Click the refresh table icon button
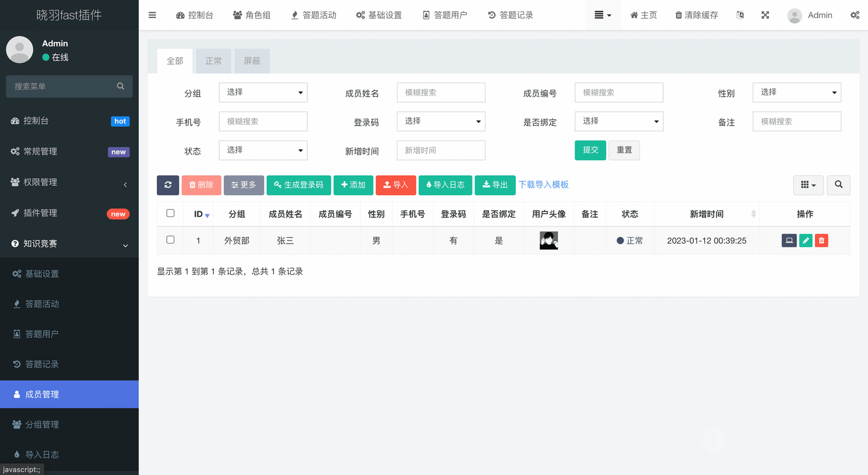Screen dimensions: 868x475 [x=168, y=185]
